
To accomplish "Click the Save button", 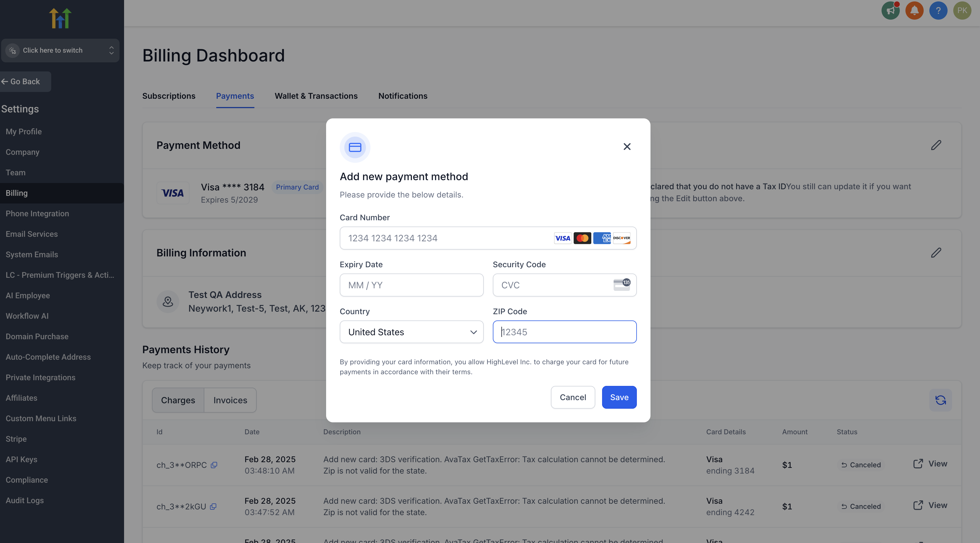I will (619, 397).
